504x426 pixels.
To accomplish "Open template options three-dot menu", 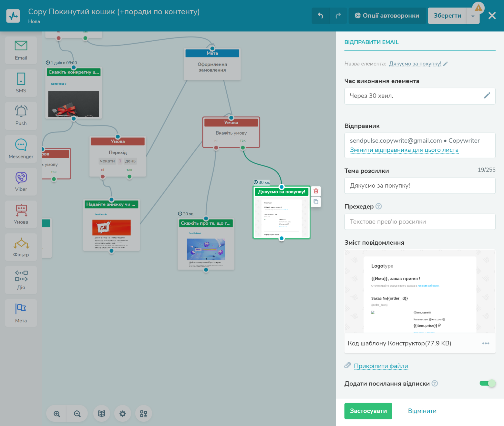I will pyautogui.click(x=486, y=343).
